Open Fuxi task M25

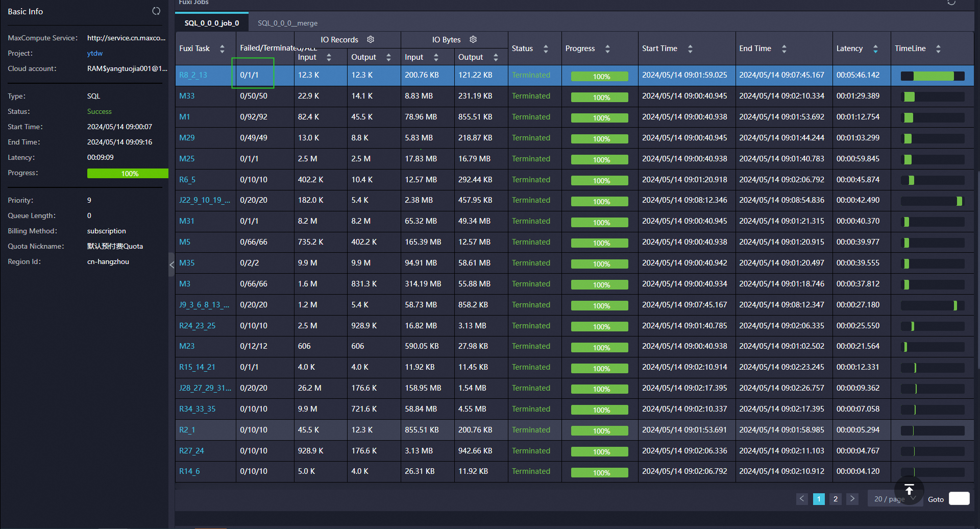(187, 159)
